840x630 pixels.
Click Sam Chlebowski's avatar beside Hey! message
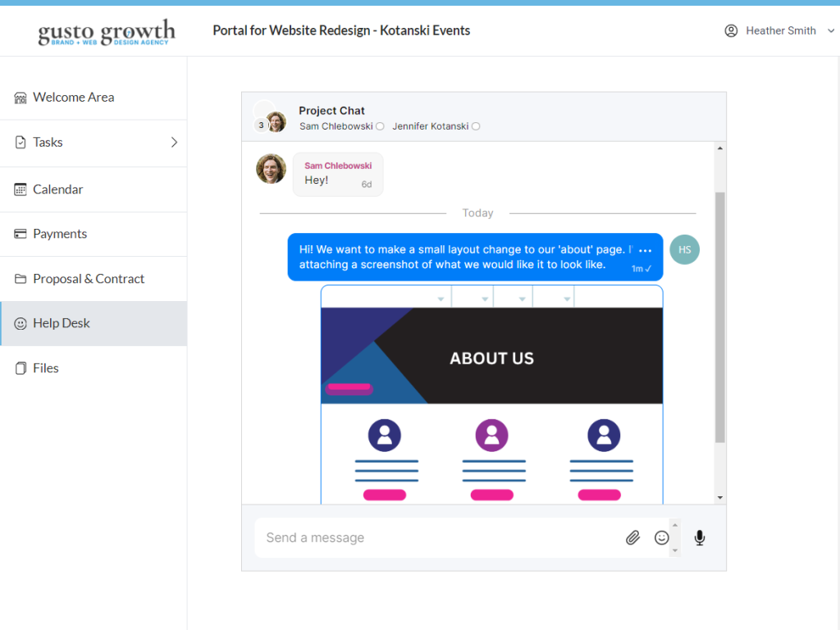click(x=271, y=169)
